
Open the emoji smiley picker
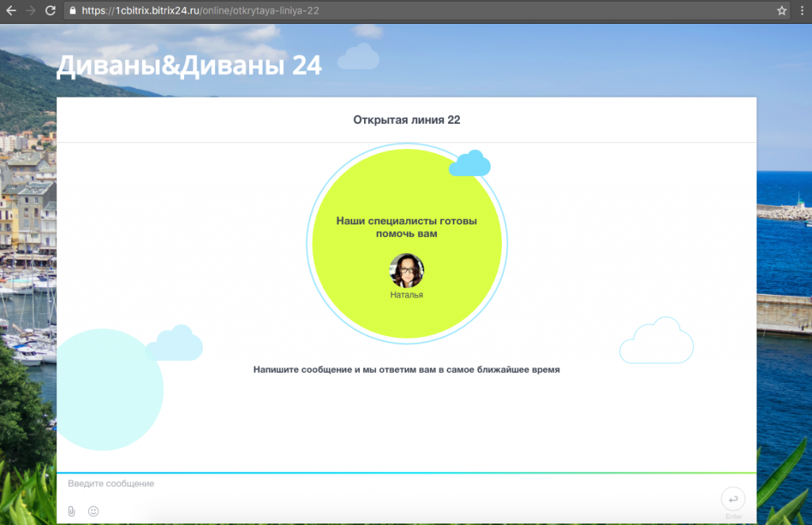(94, 511)
